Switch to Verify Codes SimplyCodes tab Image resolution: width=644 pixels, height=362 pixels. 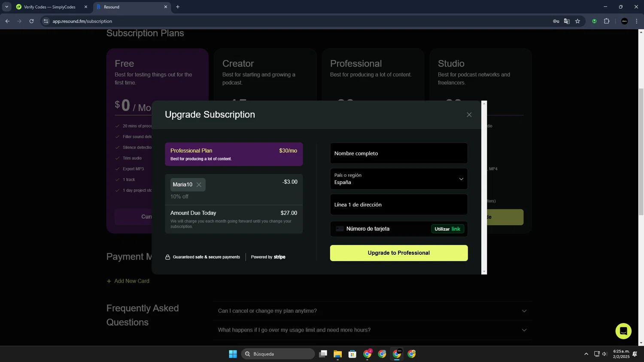click(x=49, y=7)
